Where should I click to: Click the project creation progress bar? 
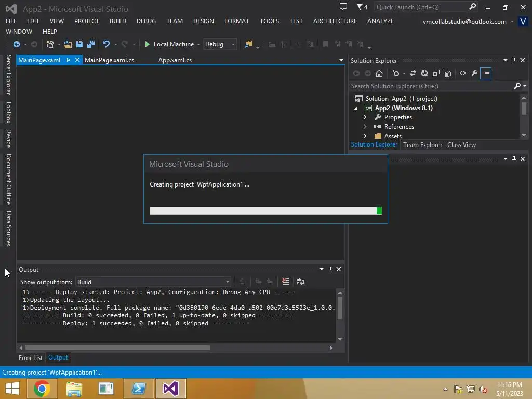(265, 211)
